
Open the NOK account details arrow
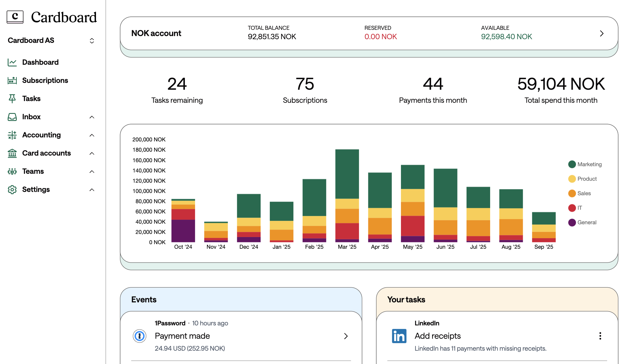(601, 34)
